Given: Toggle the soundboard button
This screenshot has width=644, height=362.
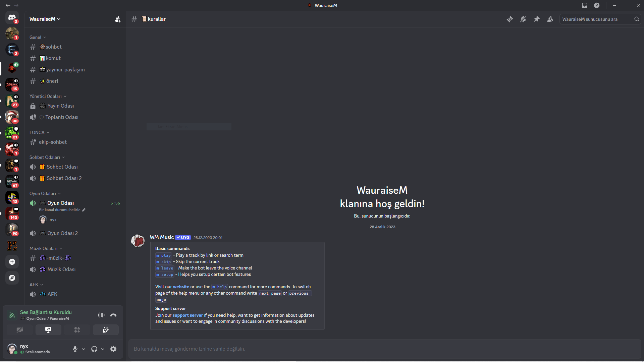Looking at the screenshot, I should [x=106, y=330].
